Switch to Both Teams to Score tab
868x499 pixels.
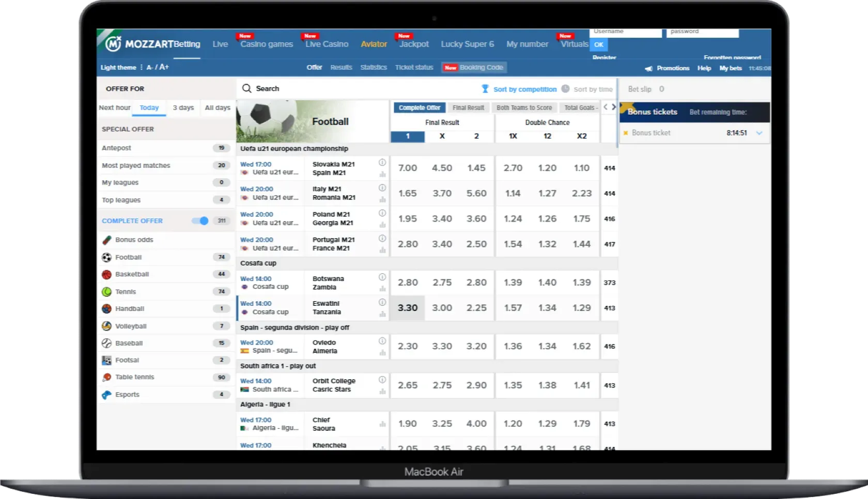point(524,107)
